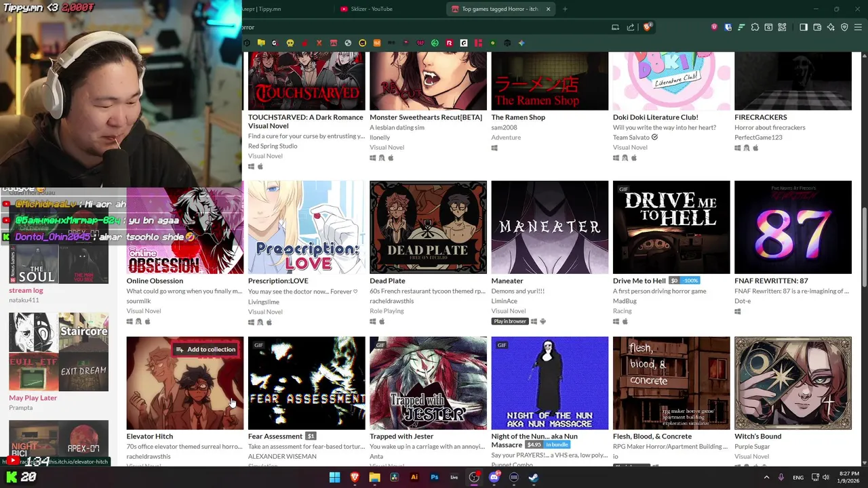Open stream log collection link
The height and width of the screenshot is (488, 868).
(26, 290)
